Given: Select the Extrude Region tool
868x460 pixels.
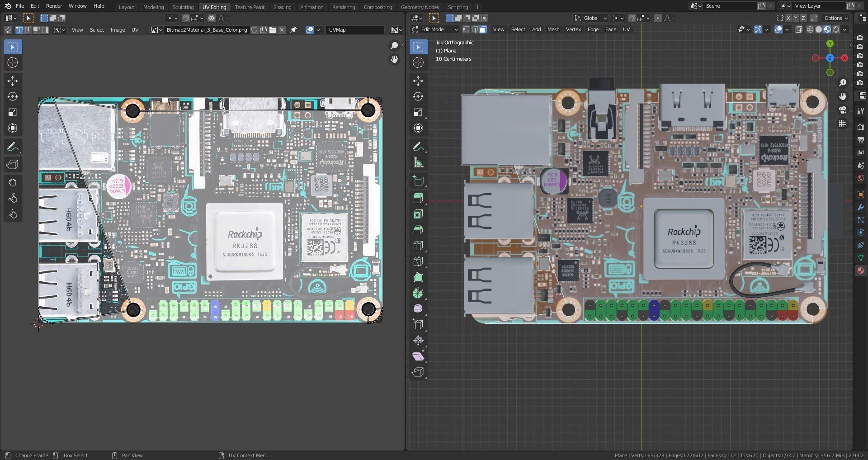Looking at the screenshot, I should click(418, 198).
